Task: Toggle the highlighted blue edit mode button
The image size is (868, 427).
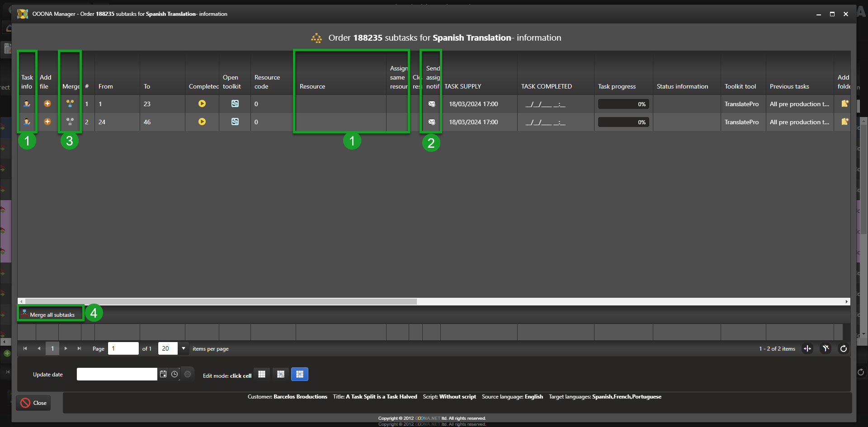Action: [299, 374]
